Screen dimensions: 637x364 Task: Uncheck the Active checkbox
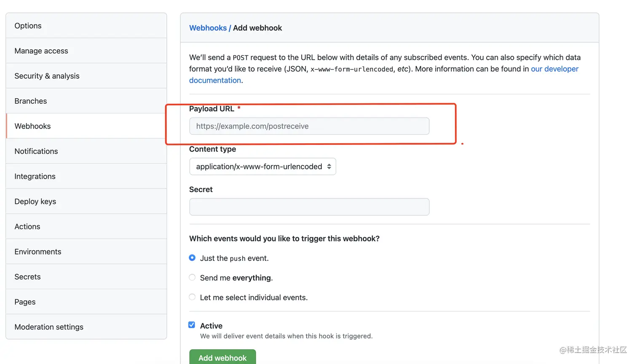coord(192,325)
